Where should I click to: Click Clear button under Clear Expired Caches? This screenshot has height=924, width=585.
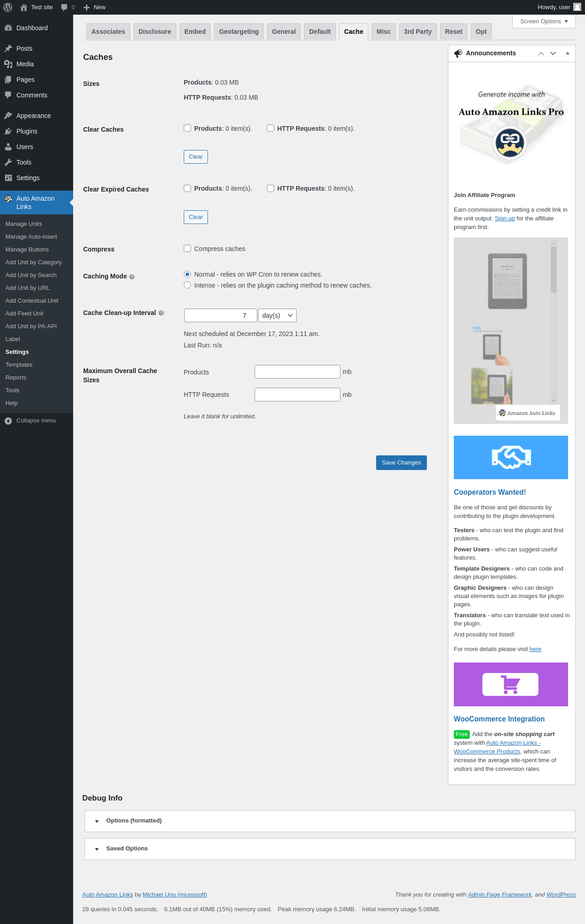[x=196, y=217]
